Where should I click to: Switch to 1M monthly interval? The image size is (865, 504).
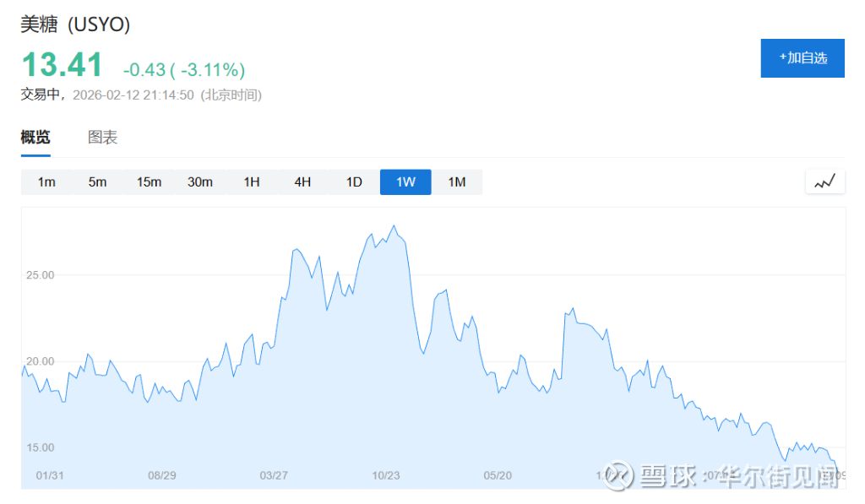click(457, 182)
